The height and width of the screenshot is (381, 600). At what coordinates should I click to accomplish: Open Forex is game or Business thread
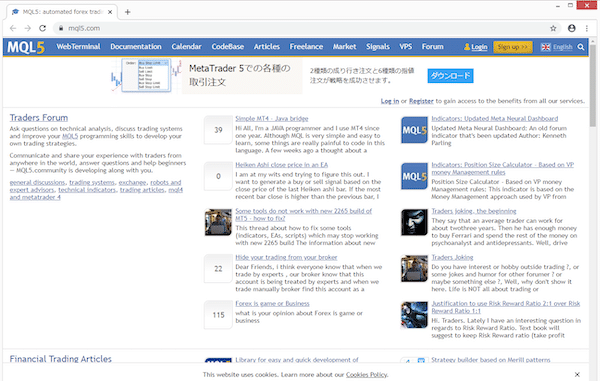(x=272, y=304)
